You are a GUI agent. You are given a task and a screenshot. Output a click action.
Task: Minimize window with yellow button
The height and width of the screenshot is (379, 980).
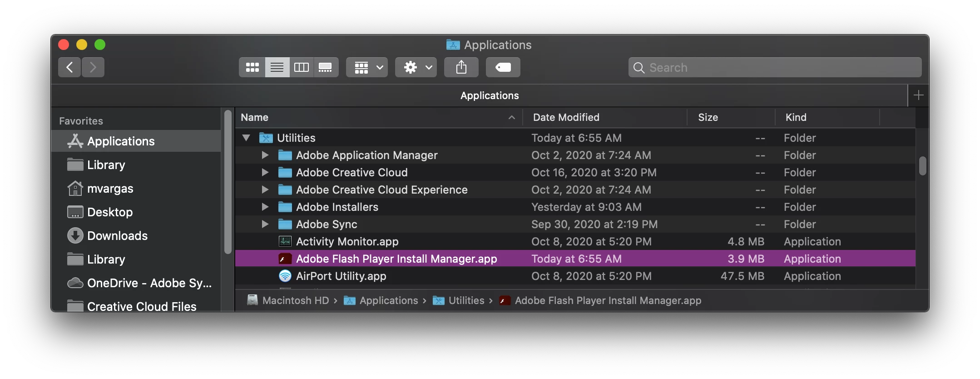tap(82, 45)
